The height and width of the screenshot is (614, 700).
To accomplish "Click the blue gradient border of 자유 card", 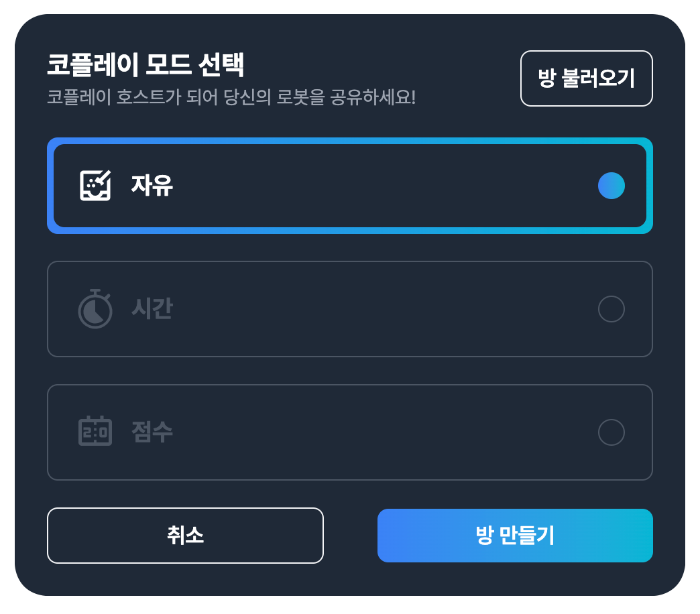I will click(350, 141).
